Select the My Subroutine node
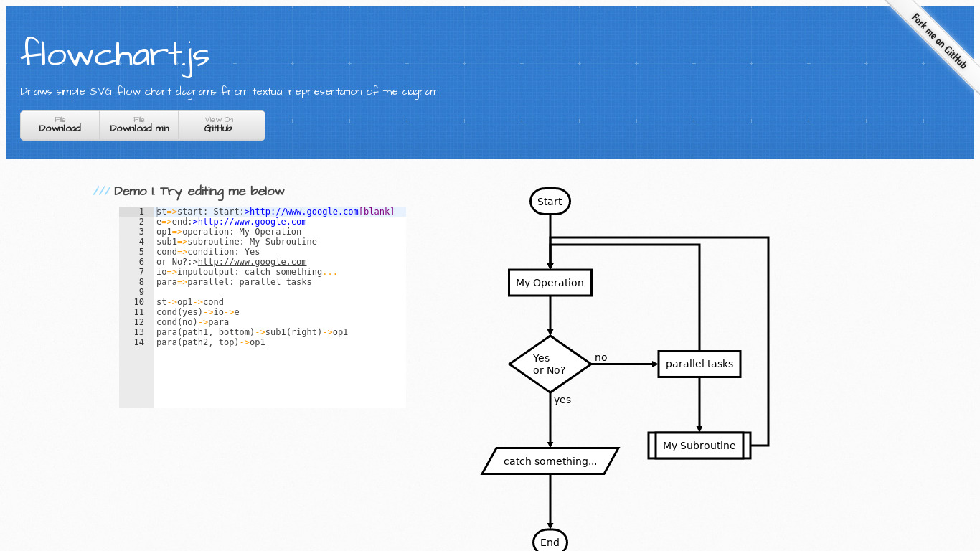The height and width of the screenshot is (551, 980). point(699,446)
